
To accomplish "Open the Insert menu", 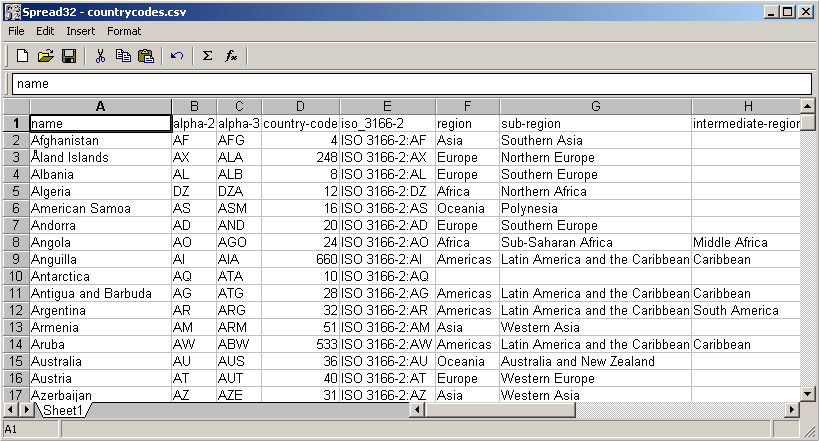I will click(x=80, y=31).
